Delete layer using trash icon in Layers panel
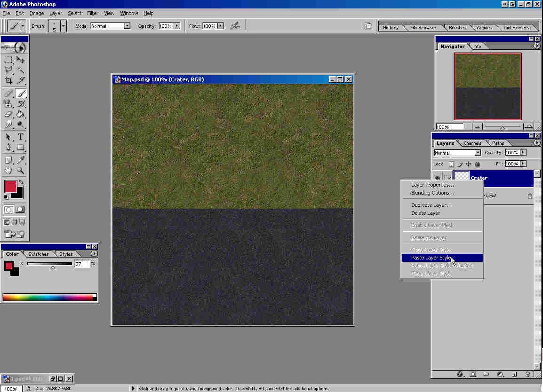 click(527, 374)
